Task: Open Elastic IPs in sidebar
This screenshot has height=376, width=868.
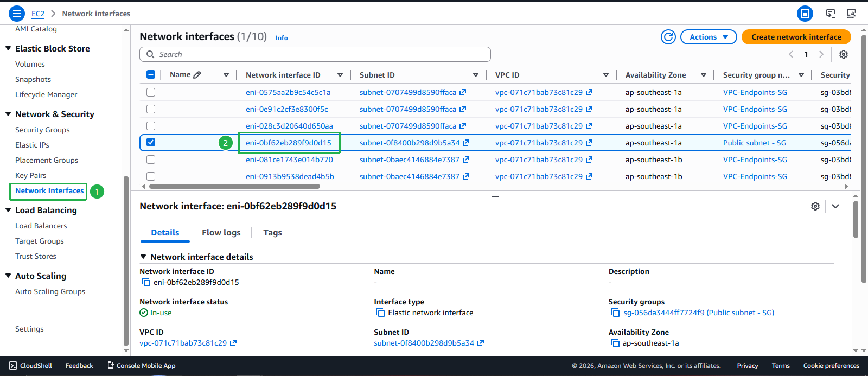Action: (x=32, y=145)
